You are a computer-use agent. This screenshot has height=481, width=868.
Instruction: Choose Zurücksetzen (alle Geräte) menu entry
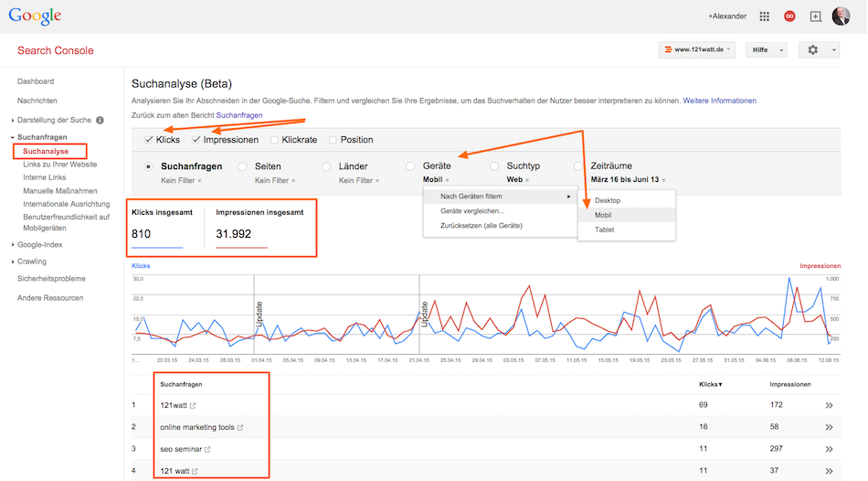pos(500,226)
